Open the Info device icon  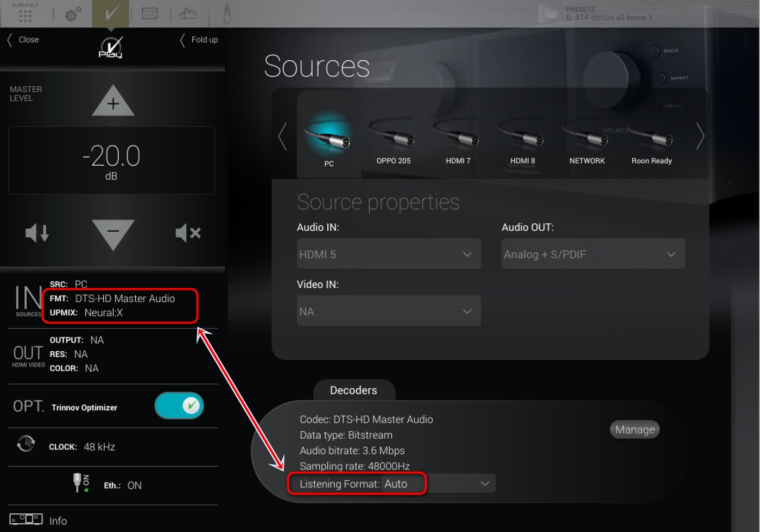(26, 520)
